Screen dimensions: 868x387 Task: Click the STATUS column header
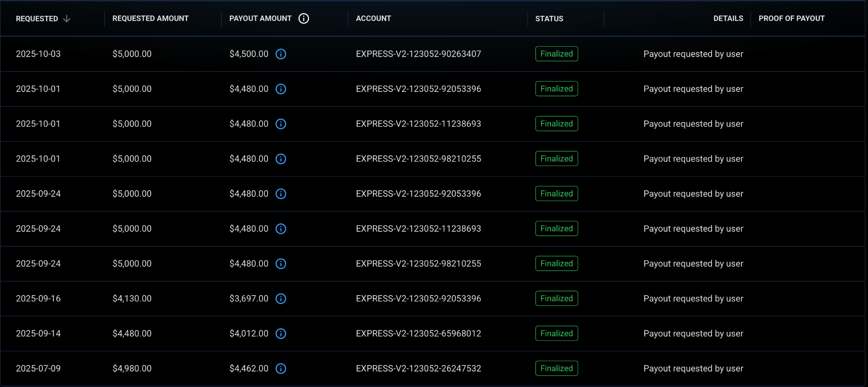tap(549, 19)
